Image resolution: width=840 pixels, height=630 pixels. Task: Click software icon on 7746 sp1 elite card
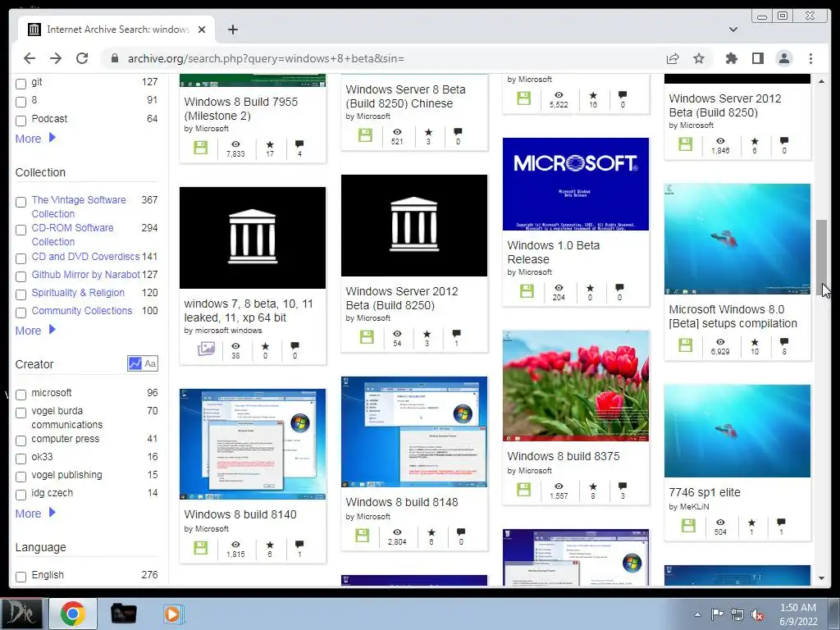tap(688, 526)
